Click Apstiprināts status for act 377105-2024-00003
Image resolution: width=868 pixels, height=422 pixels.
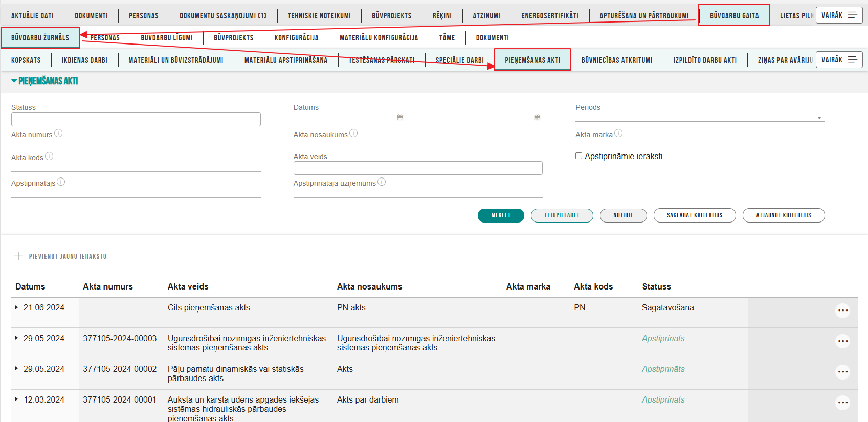pos(663,338)
